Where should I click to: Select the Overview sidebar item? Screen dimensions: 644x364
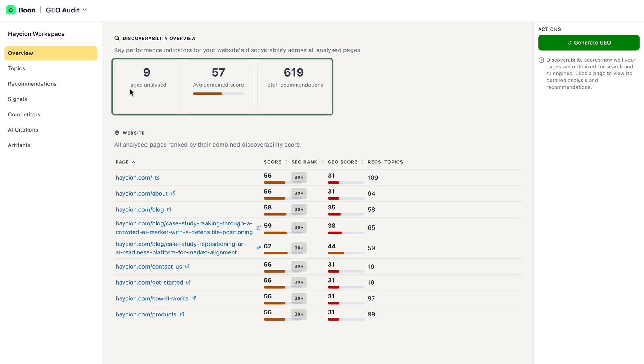click(x=51, y=53)
